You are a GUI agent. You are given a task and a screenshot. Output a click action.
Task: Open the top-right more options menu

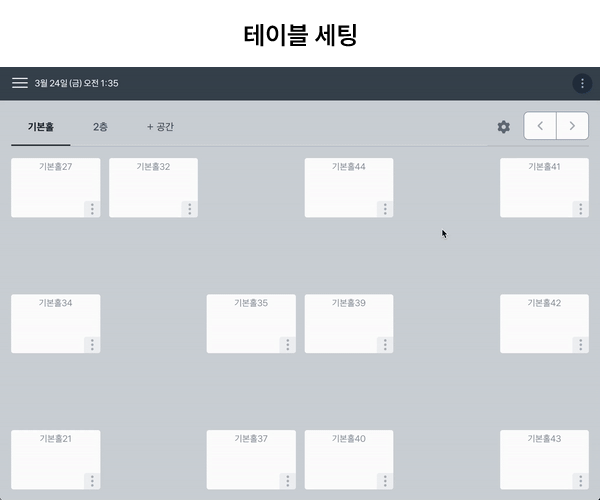click(x=582, y=83)
